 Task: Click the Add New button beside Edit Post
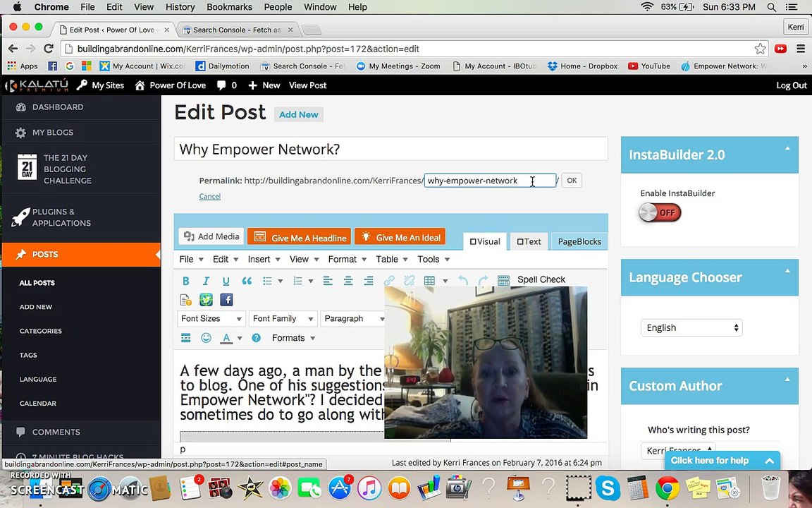click(x=299, y=114)
